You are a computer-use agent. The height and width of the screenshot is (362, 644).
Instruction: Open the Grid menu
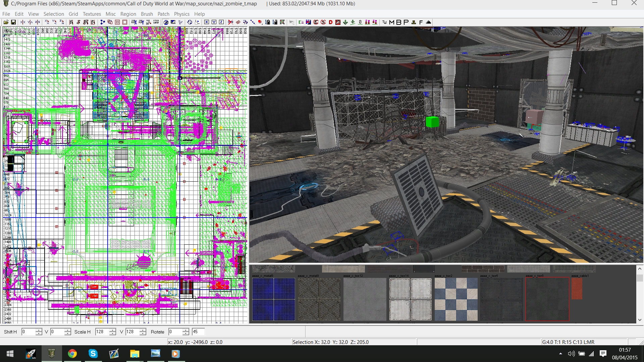tap(73, 14)
